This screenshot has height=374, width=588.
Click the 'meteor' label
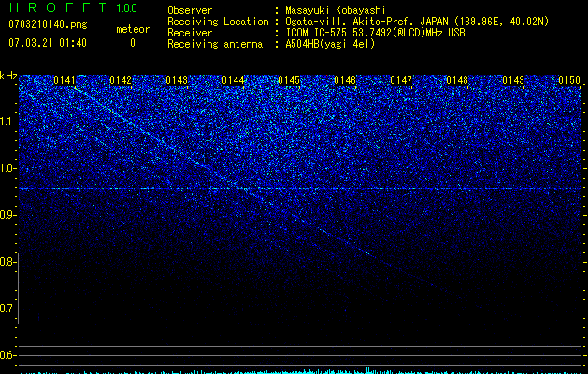133,29
